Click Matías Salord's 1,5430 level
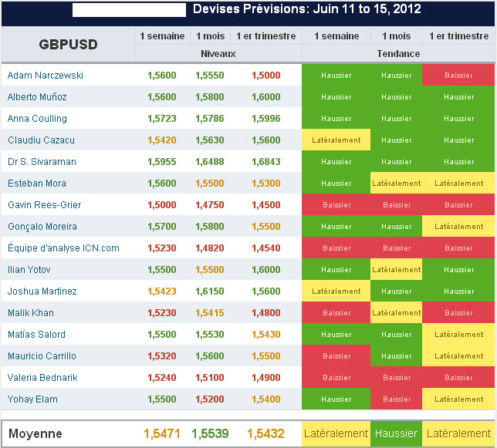Viewport: 497px width, 448px height. [266, 335]
